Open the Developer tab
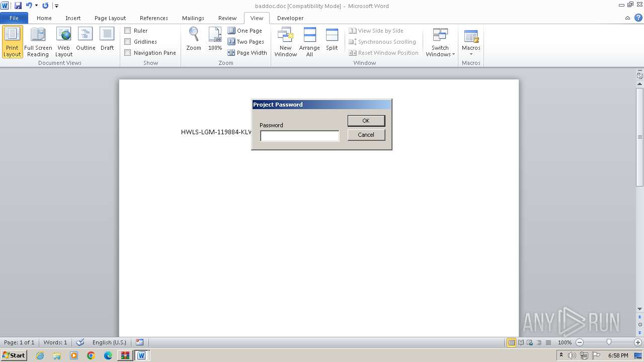This screenshot has height=362, width=644. pyautogui.click(x=290, y=18)
